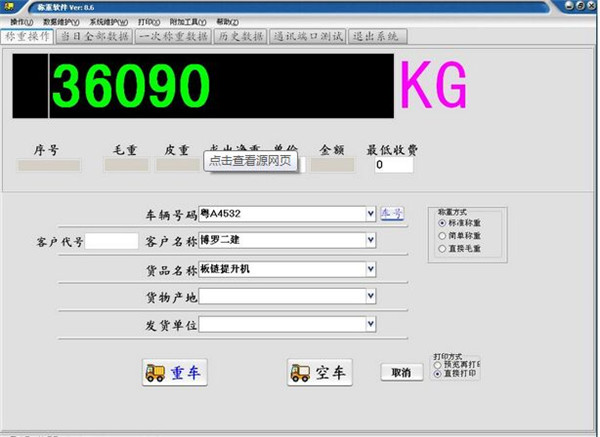Switch to the 历史数据 tab
The height and width of the screenshot is (437, 600).
pos(240,36)
